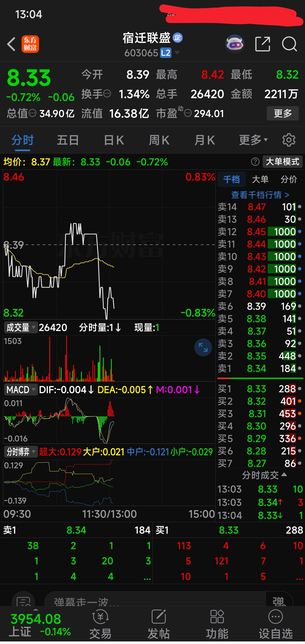
Task: Toggle 大单模式 mode
Action: pyautogui.click(x=283, y=162)
